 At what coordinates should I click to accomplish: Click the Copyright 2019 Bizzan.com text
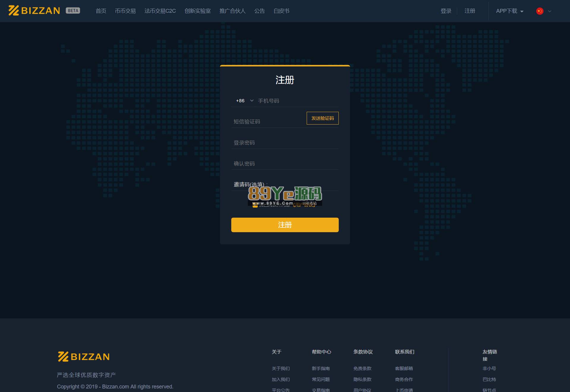coord(115,387)
